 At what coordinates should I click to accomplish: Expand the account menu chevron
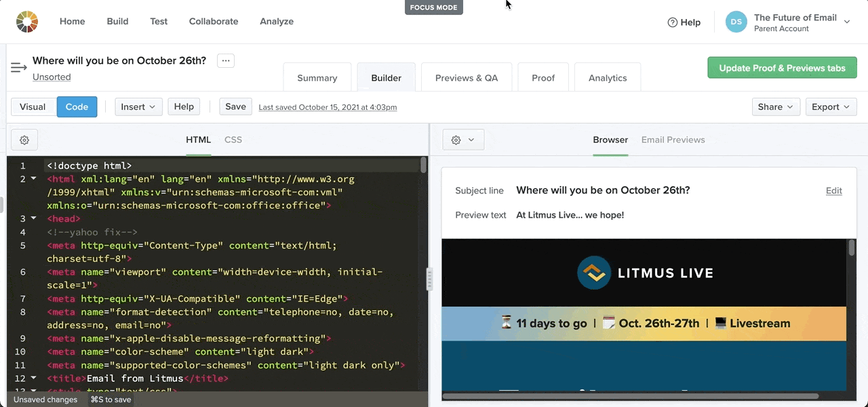pyautogui.click(x=847, y=22)
